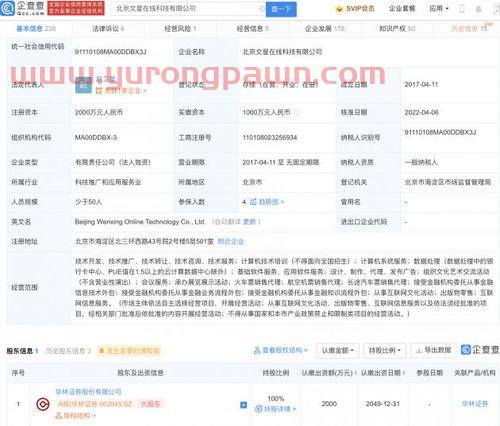This screenshot has height=426, width=500.
Task: Click the 关联企业 icon under the legal representative
Action: tap(99, 90)
